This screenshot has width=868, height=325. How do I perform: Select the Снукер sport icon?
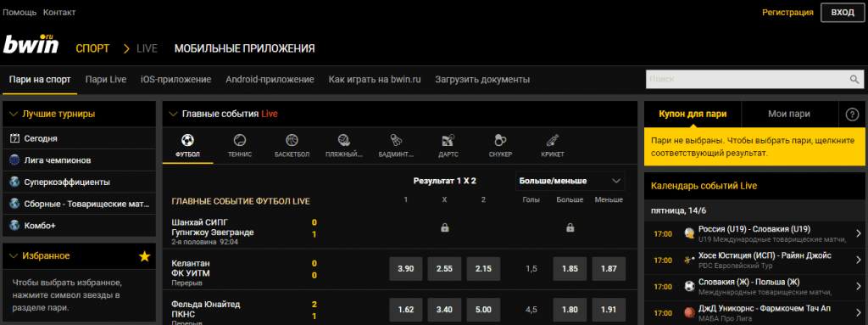[x=500, y=140]
